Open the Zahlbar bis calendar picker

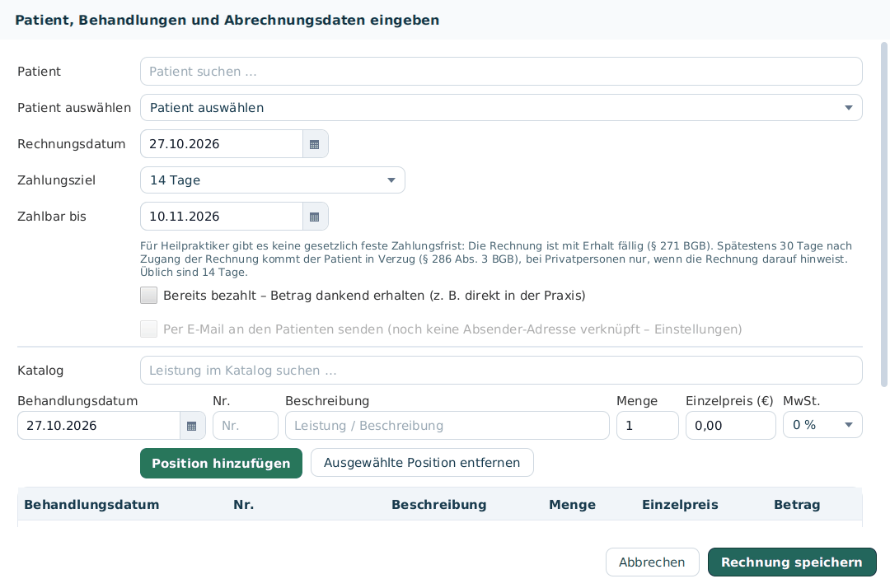coord(315,217)
